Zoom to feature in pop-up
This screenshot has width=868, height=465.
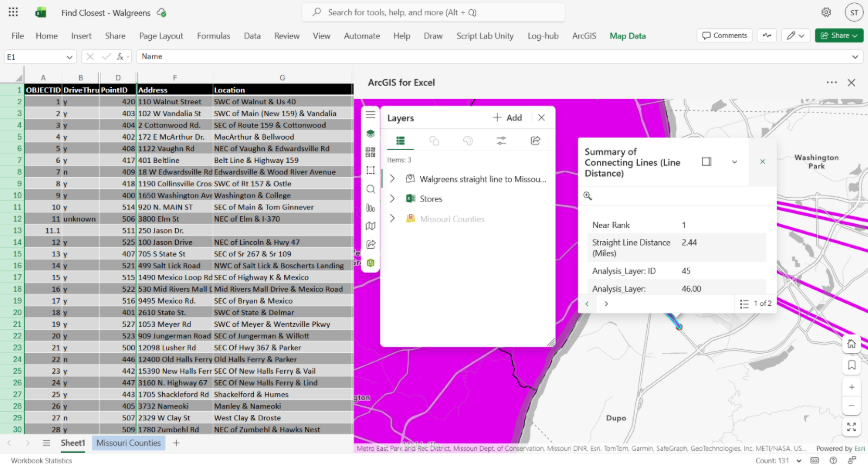[587, 195]
